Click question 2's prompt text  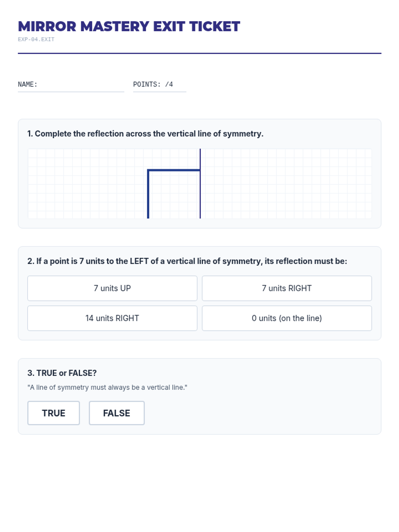(x=187, y=261)
